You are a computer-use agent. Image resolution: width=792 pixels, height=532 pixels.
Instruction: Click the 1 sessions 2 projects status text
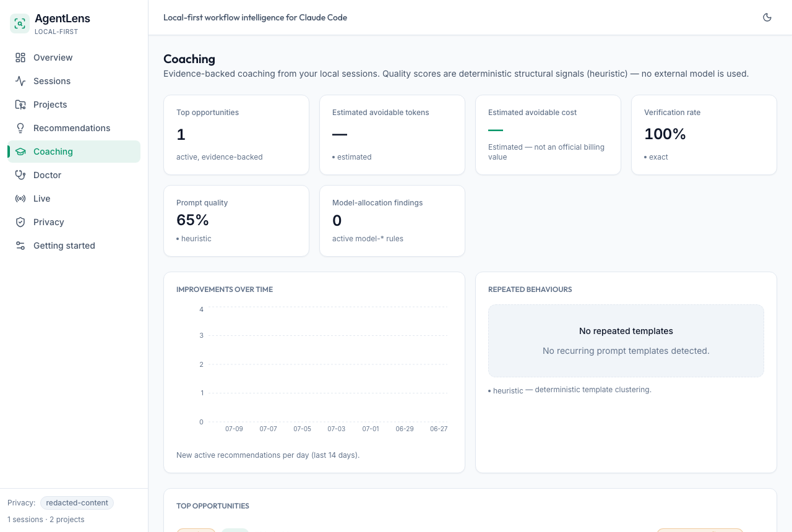pos(46,520)
